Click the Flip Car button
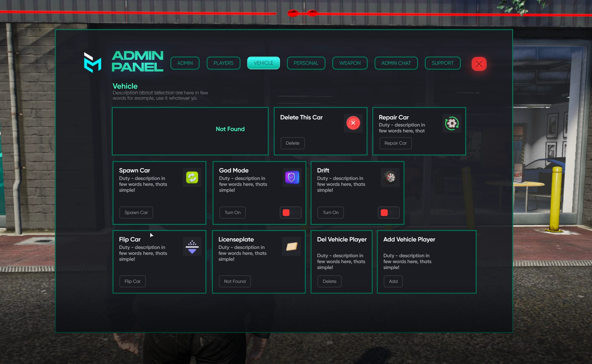 132,281
